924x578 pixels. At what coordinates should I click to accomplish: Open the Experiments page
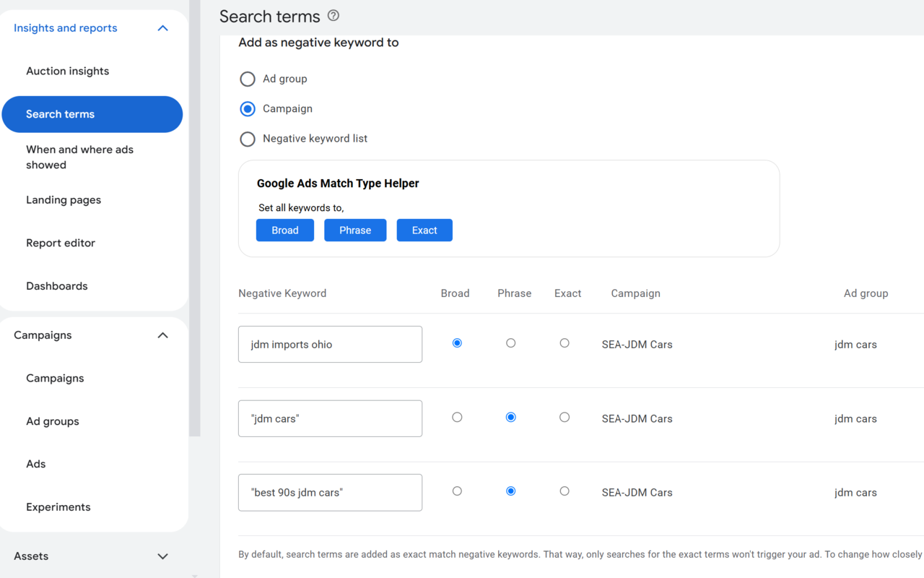click(58, 506)
